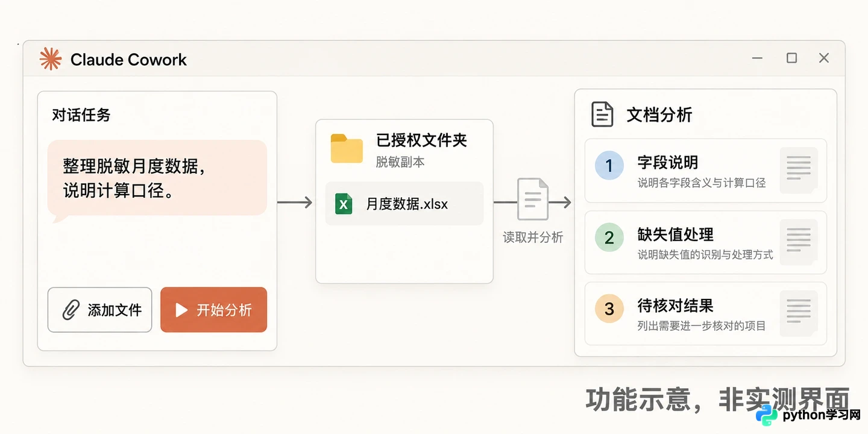Minimize the Claude Cowork window
868x434 pixels.
758,58
